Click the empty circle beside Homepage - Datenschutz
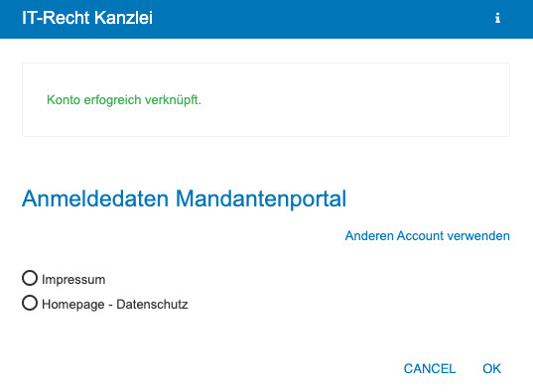 30,303
